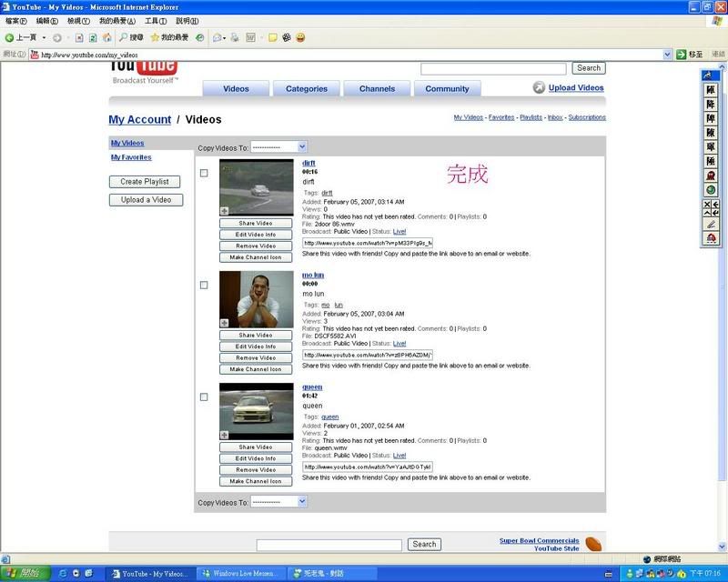Click Make Channel Icon under dirft

click(256, 257)
